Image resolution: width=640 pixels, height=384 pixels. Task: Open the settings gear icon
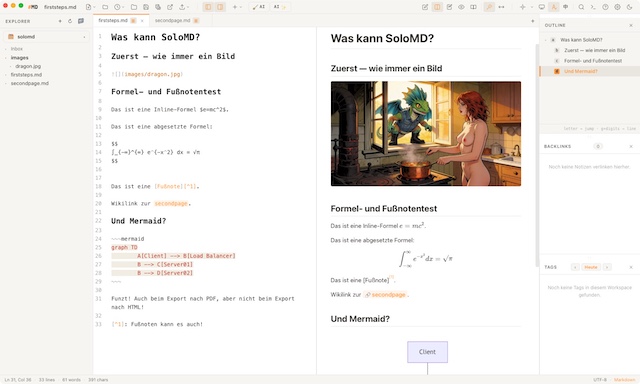(618, 7)
